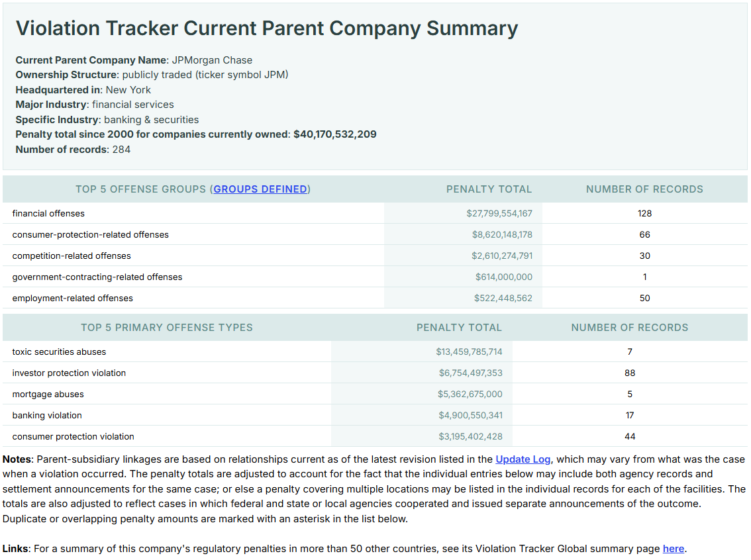Click the 'New York' headquarters value

(x=128, y=90)
